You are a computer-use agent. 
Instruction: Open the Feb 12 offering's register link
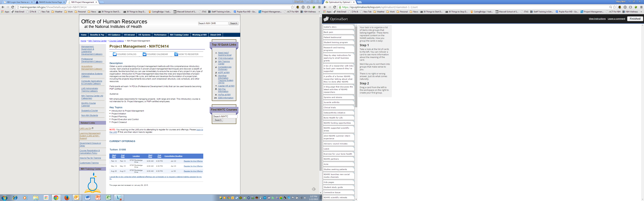pyautogui.click(x=193, y=161)
